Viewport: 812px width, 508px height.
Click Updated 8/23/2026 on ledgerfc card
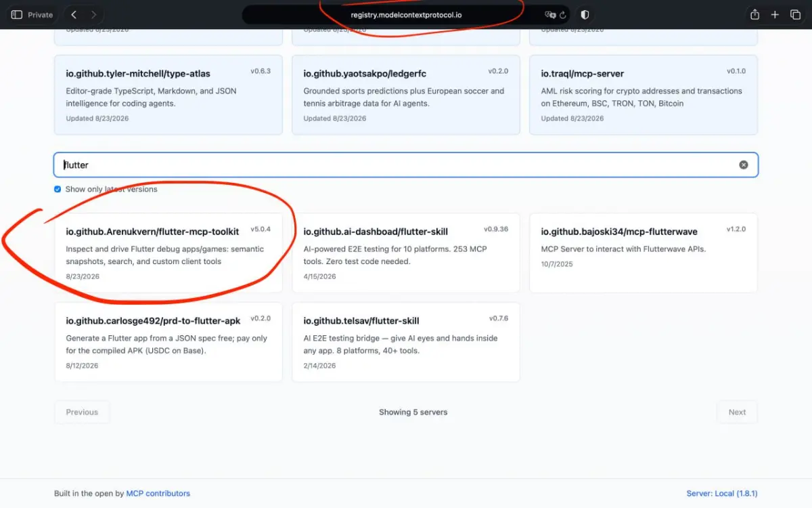coord(334,119)
